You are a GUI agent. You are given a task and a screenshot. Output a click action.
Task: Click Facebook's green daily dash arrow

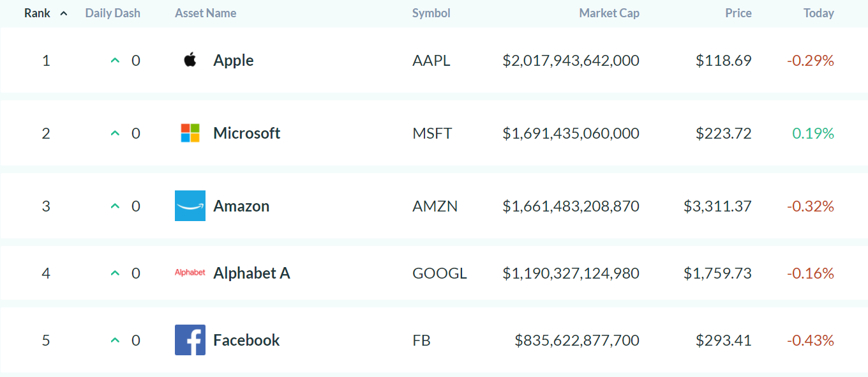(x=115, y=341)
